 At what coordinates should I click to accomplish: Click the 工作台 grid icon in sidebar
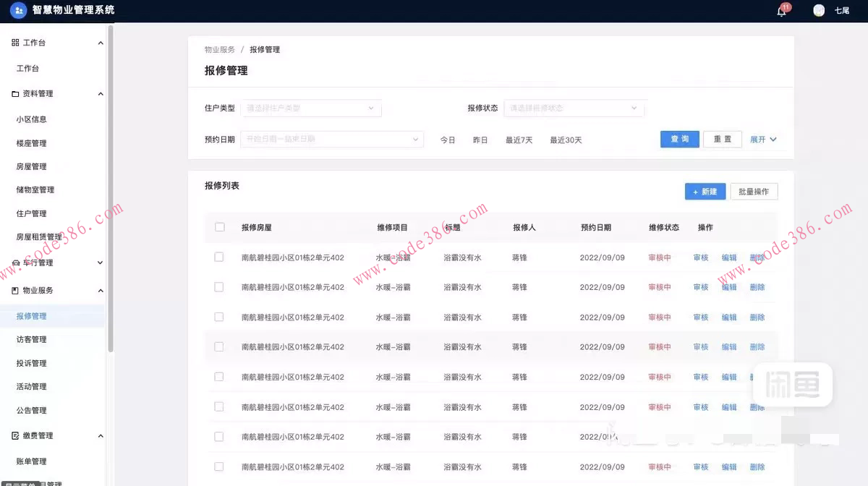pyautogui.click(x=16, y=43)
